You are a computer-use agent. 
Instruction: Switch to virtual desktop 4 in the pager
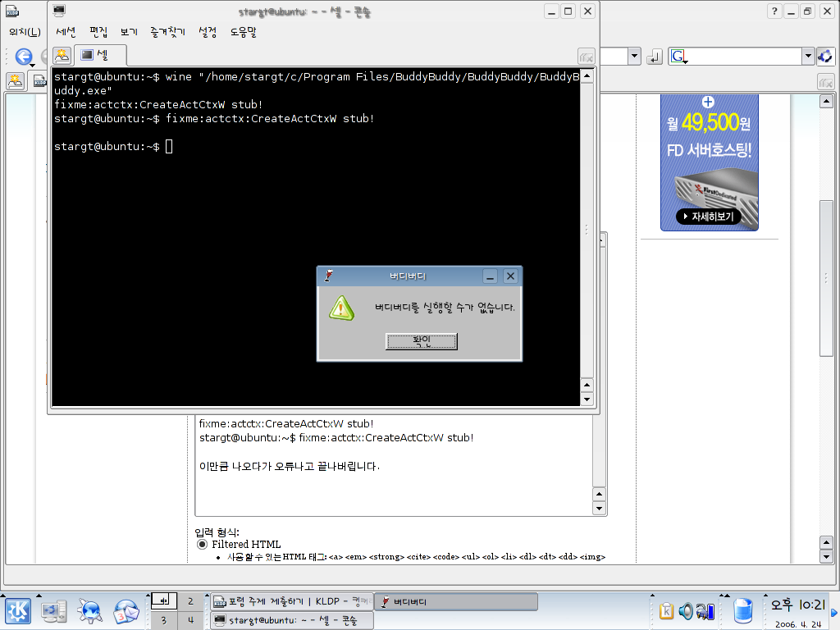point(190,620)
